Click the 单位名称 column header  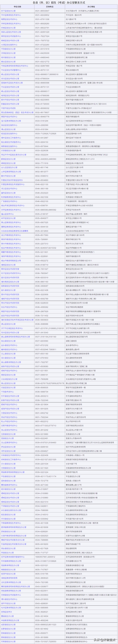tap(17, 6)
